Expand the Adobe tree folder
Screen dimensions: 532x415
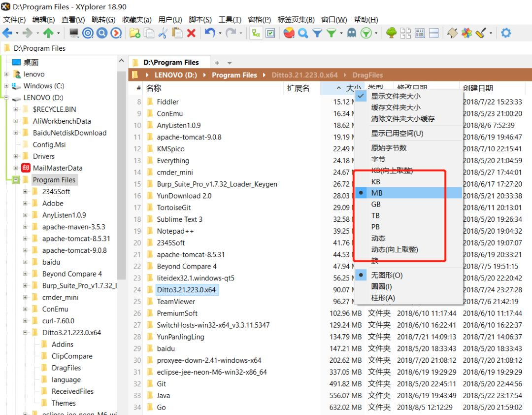point(25,204)
